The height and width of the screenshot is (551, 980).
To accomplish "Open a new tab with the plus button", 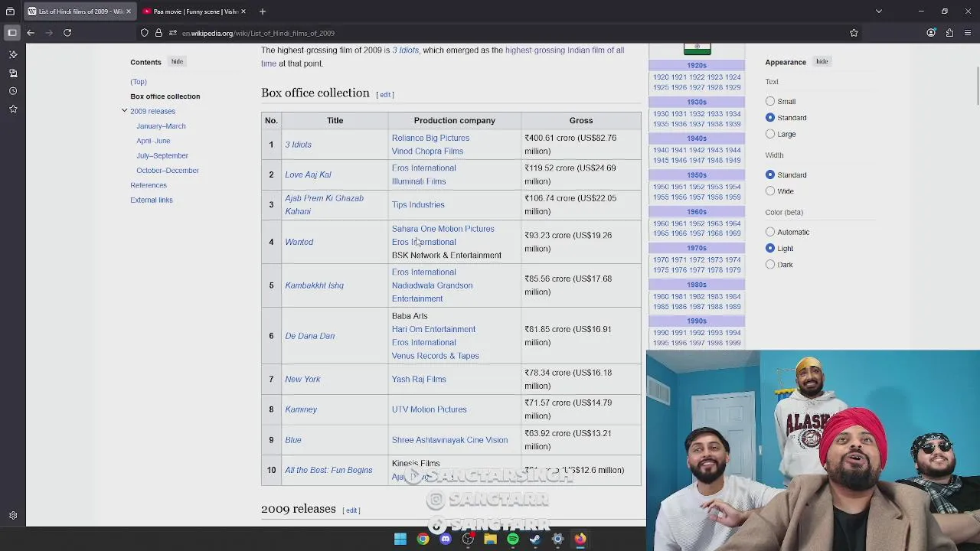I will pyautogui.click(x=262, y=11).
